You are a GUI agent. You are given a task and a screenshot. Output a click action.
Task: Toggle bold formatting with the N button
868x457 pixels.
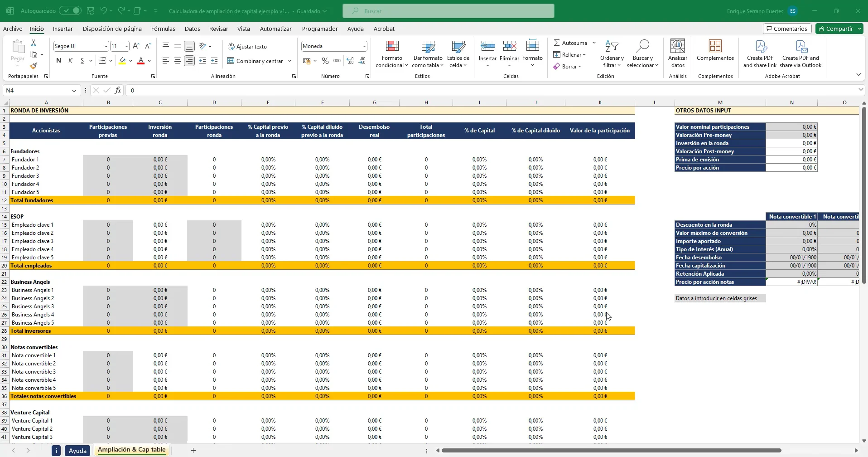58,60
